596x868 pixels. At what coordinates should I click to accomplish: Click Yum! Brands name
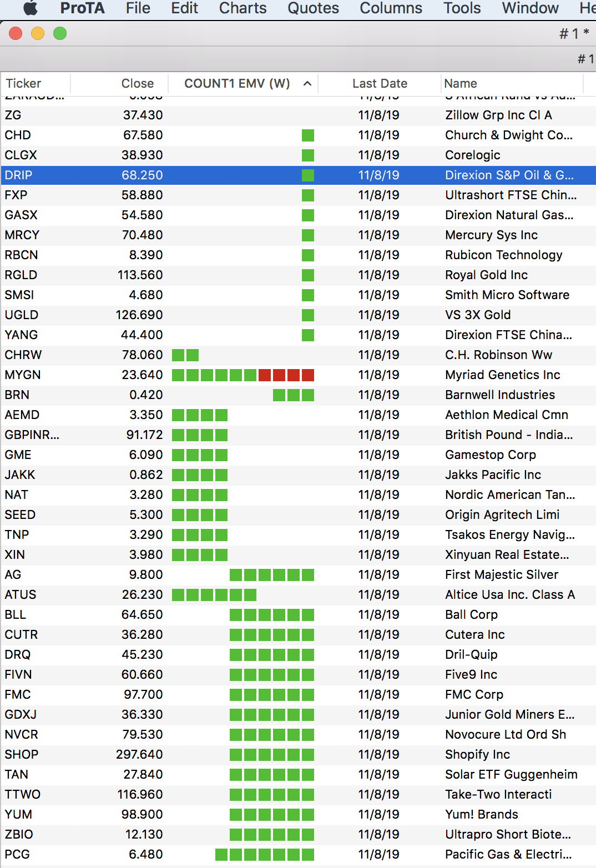(482, 815)
